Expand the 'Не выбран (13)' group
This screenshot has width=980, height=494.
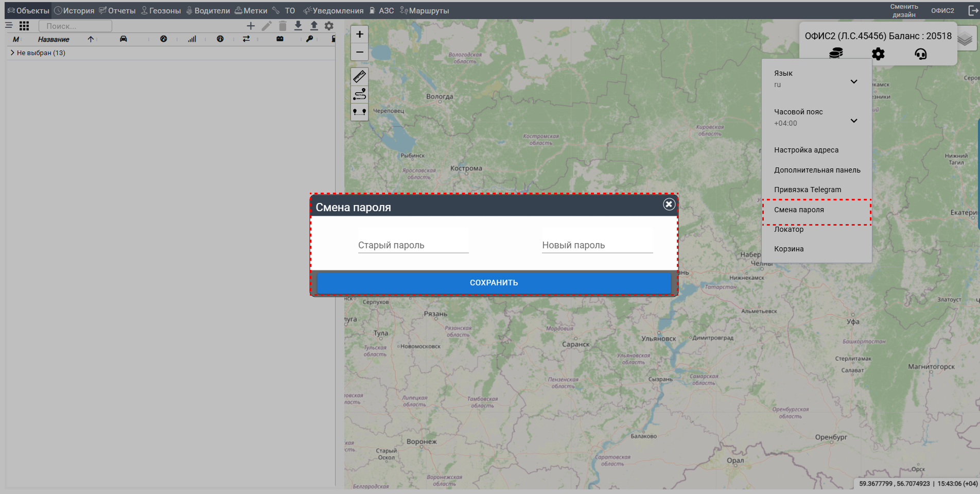click(x=12, y=53)
